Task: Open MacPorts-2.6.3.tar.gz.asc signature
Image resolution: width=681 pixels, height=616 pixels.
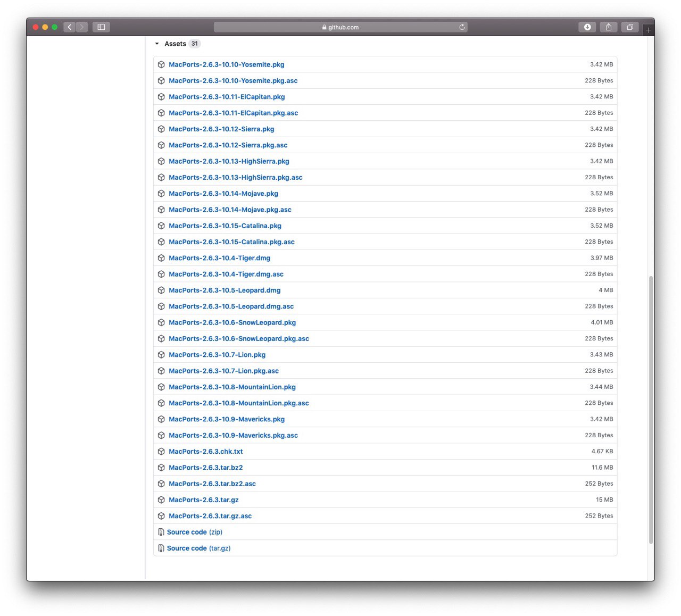Action: [x=210, y=517]
